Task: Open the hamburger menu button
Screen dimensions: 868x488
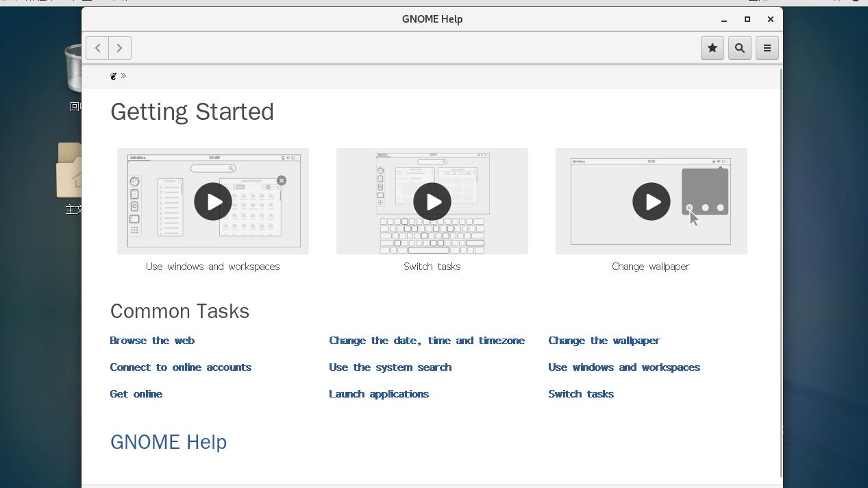Action: click(x=767, y=48)
